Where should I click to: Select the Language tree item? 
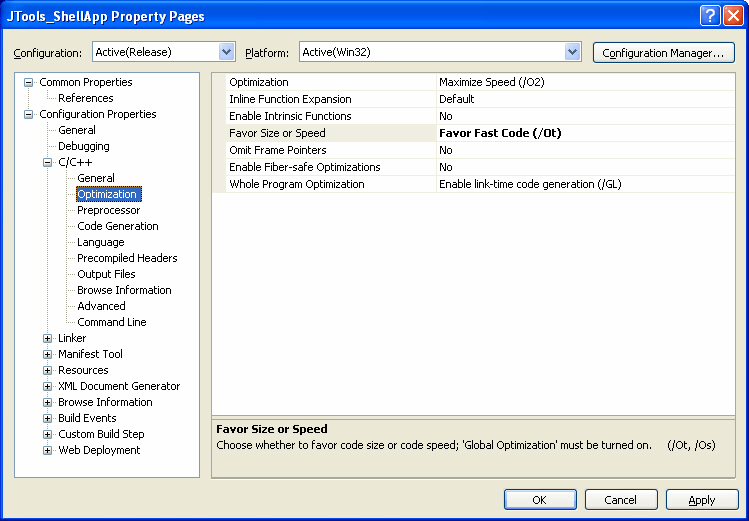[x=100, y=242]
